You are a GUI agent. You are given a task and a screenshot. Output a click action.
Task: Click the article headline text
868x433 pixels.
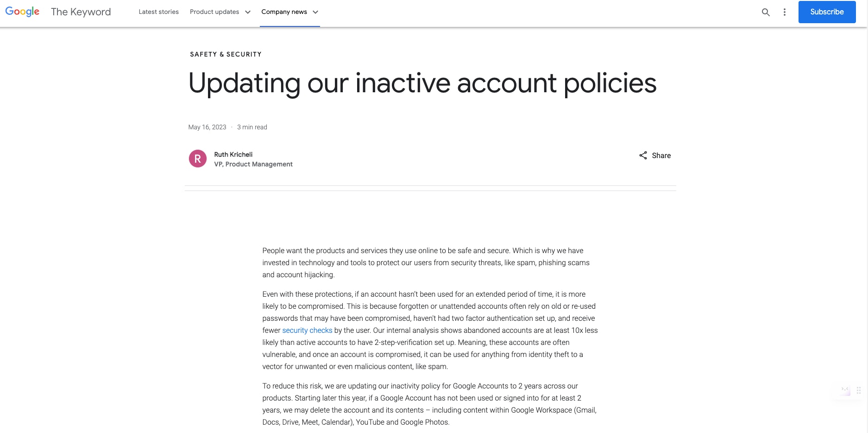click(x=422, y=83)
